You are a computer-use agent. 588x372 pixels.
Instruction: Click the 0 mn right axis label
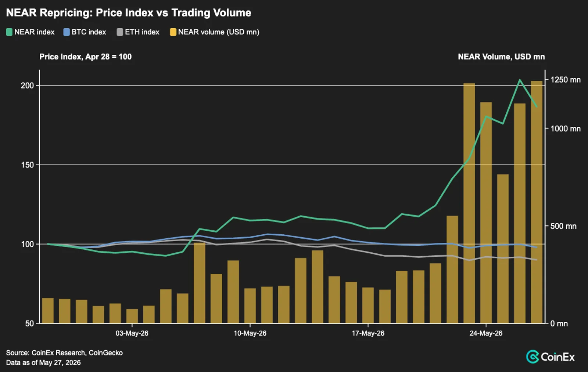tap(559, 324)
